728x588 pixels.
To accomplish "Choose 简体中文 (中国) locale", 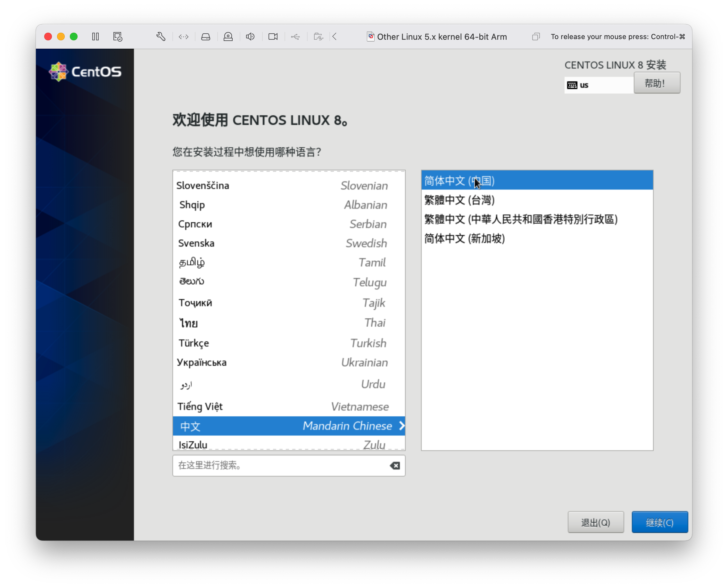I will pos(538,181).
